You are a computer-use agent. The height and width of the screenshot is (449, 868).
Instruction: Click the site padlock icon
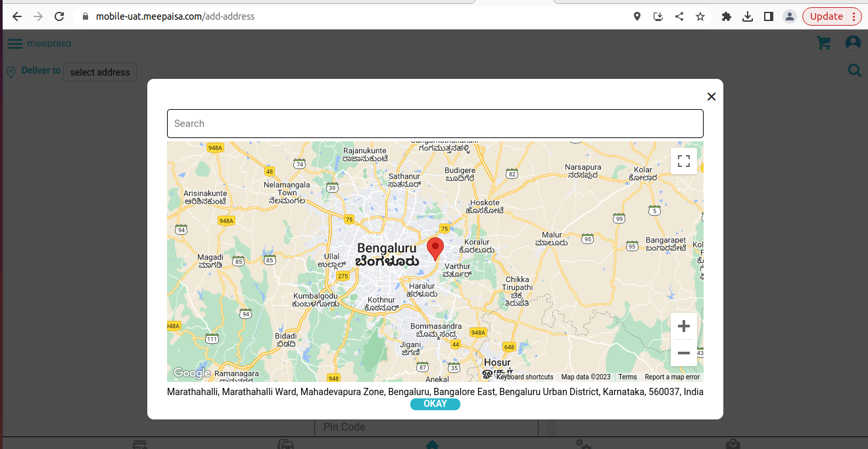[85, 16]
